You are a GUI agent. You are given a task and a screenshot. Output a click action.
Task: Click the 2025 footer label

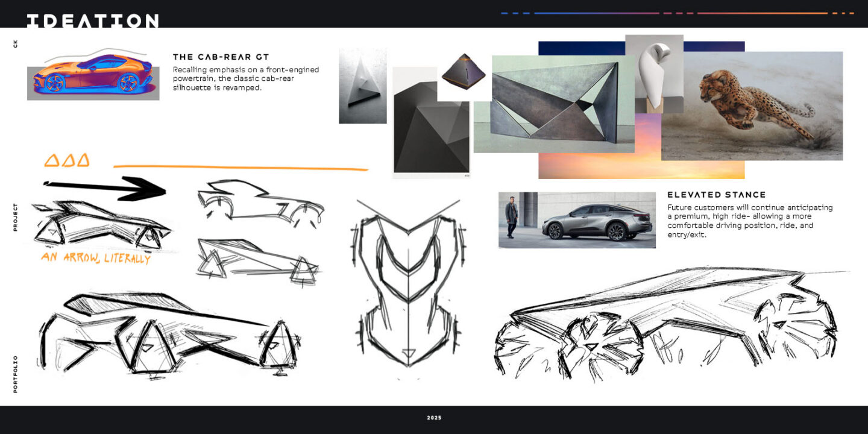point(434,418)
